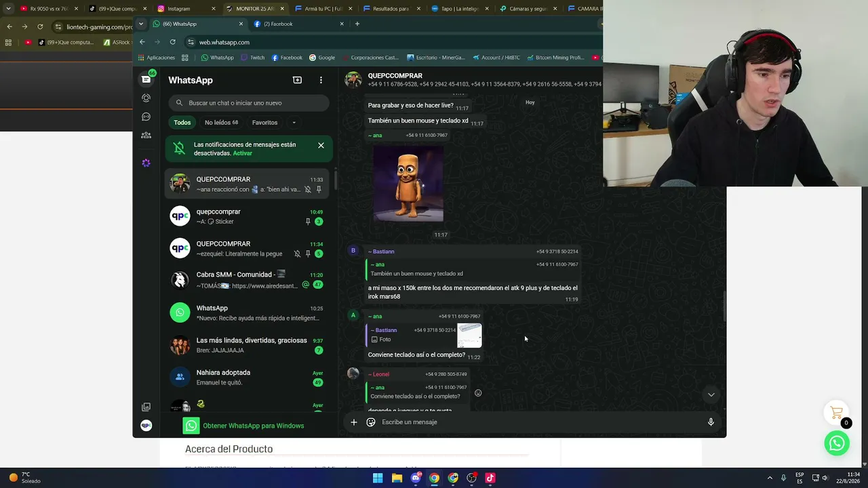Expand the filter list dropdown arrow
This screenshot has height=488, width=868.
294,123
